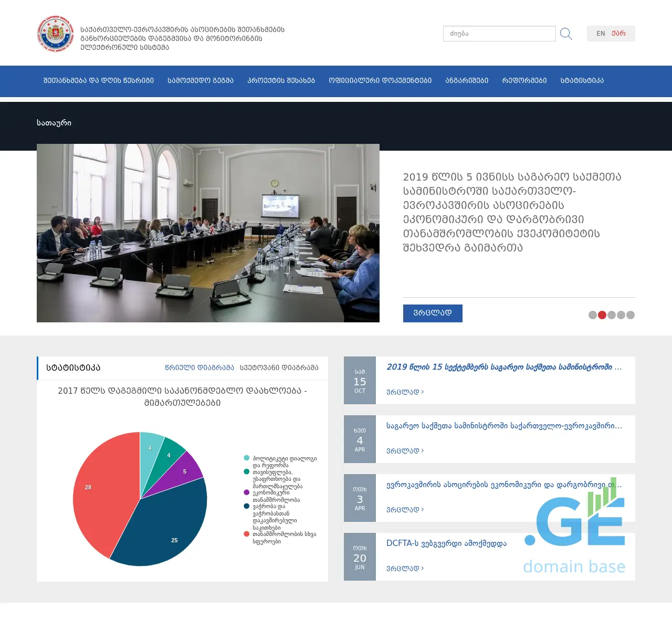
Task: Open the სტატისტიკა menu item
Action: pyautogui.click(x=582, y=81)
